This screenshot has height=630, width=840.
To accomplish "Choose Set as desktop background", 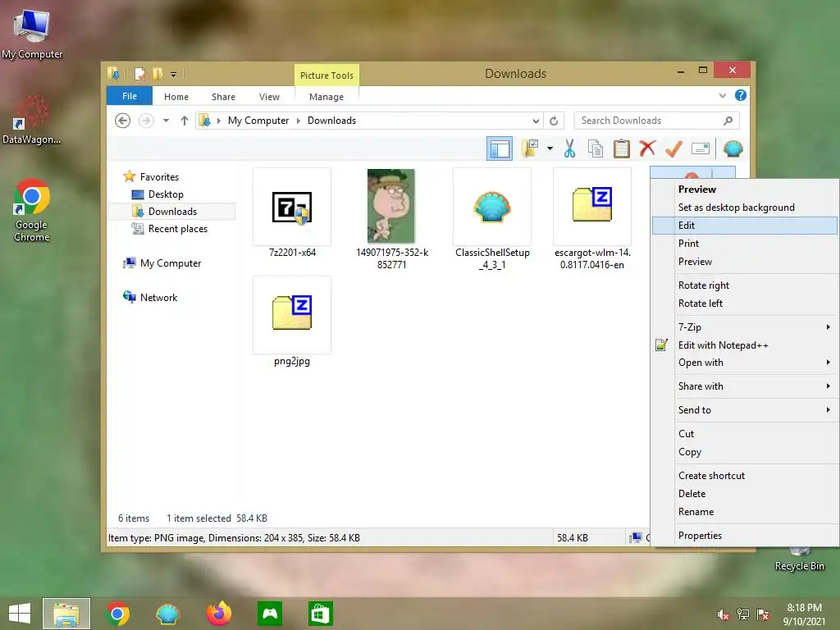I will point(745,208).
